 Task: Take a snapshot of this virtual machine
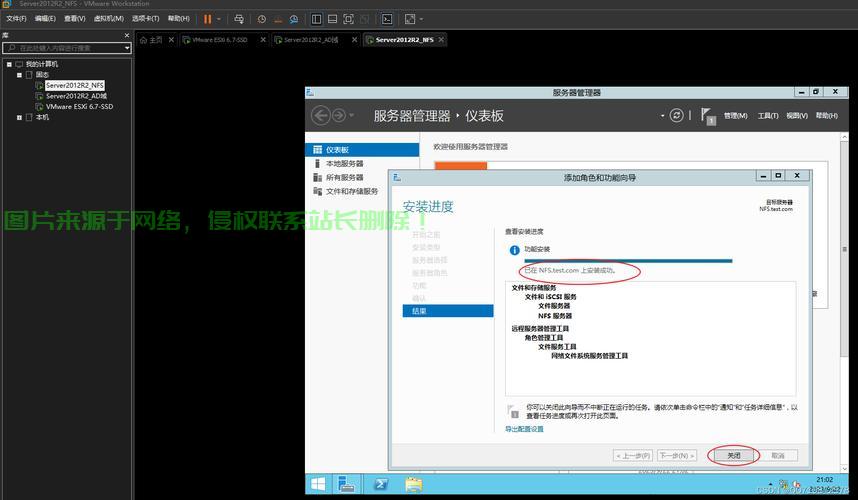(x=262, y=19)
